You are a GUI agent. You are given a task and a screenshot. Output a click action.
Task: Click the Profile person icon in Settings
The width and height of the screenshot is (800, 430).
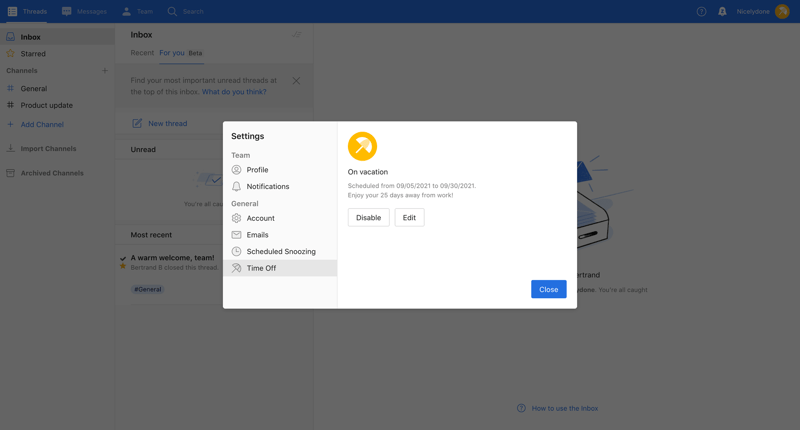(x=236, y=169)
